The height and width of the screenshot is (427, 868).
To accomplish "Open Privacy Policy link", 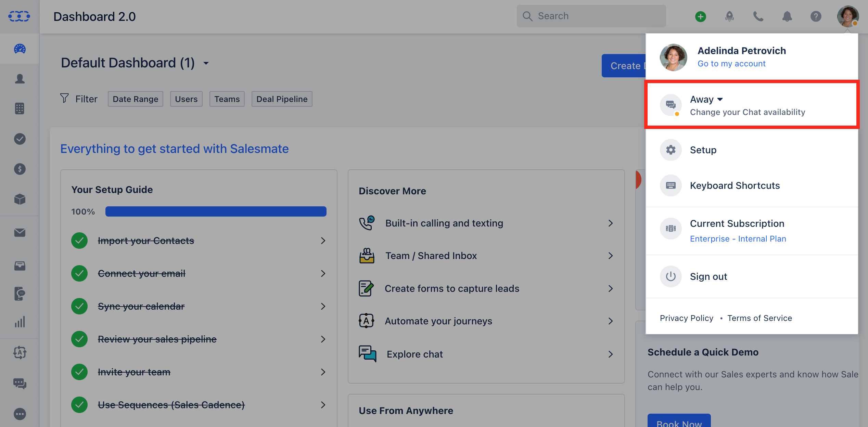I will [x=686, y=318].
